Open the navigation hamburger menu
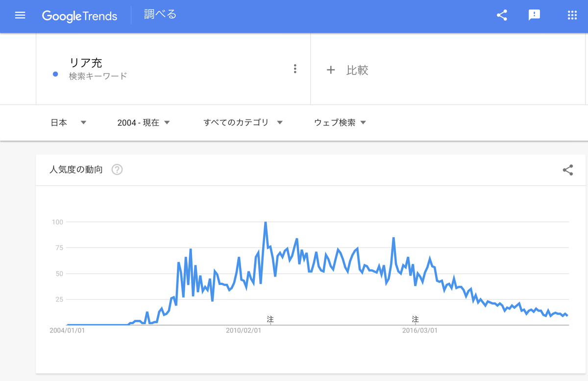Screen dimensions: 588x381 point(20,15)
